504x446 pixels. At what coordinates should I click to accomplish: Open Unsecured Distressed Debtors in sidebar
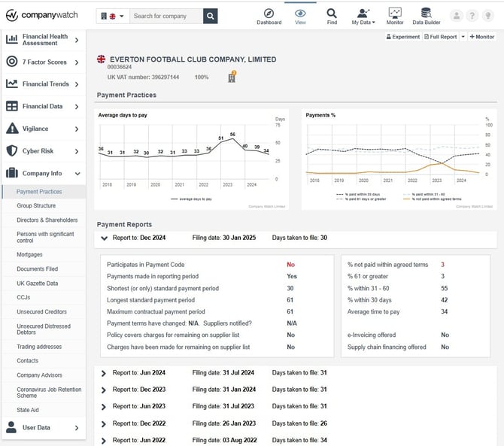(x=44, y=329)
